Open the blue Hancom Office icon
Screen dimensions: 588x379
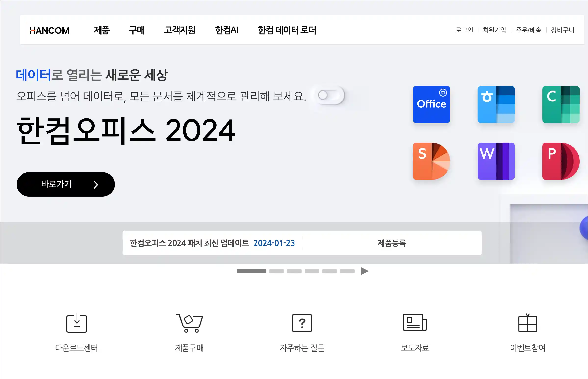[431, 104]
